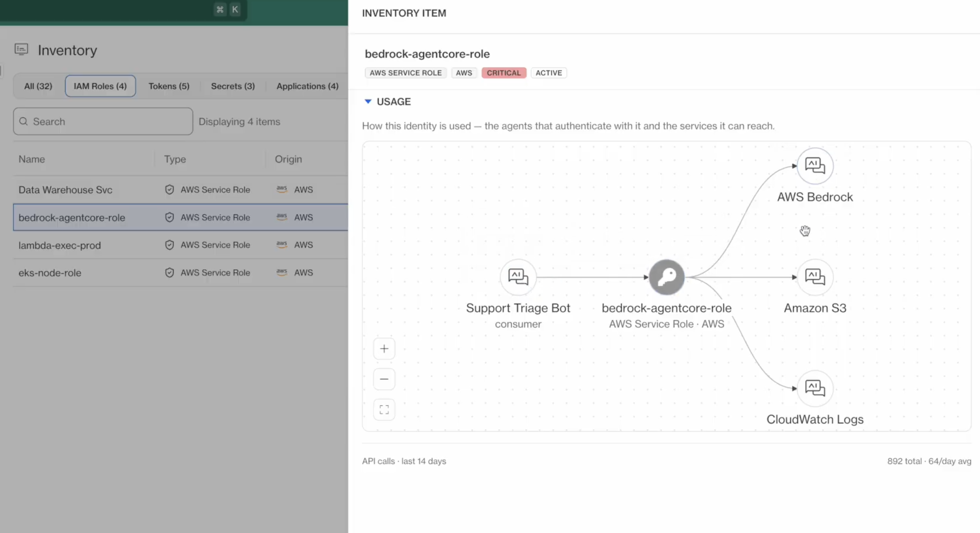Select the Support Triage Bot node icon
Image resolution: width=980 pixels, height=533 pixels.
pyautogui.click(x=518, y=277)
